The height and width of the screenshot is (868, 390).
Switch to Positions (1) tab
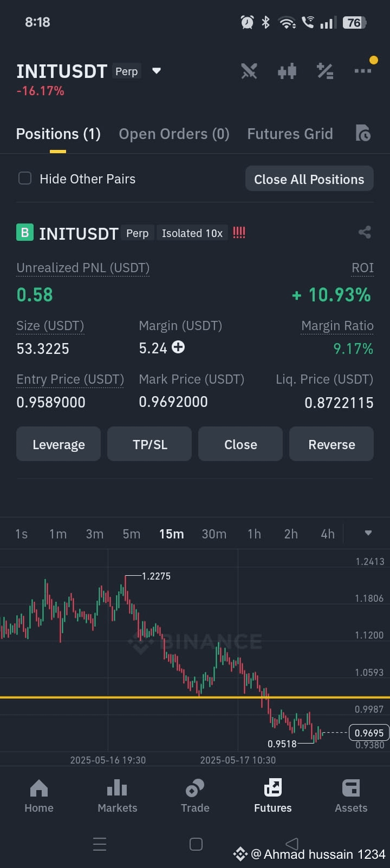(58, 134)
